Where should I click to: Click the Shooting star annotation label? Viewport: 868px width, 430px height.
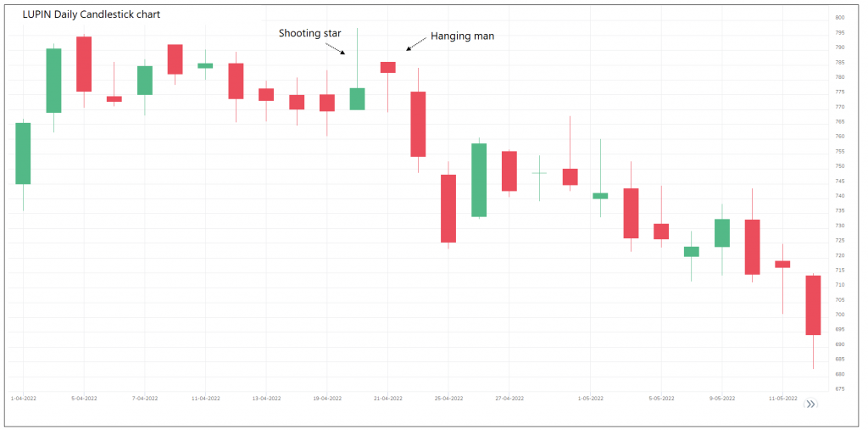[310, 33]
